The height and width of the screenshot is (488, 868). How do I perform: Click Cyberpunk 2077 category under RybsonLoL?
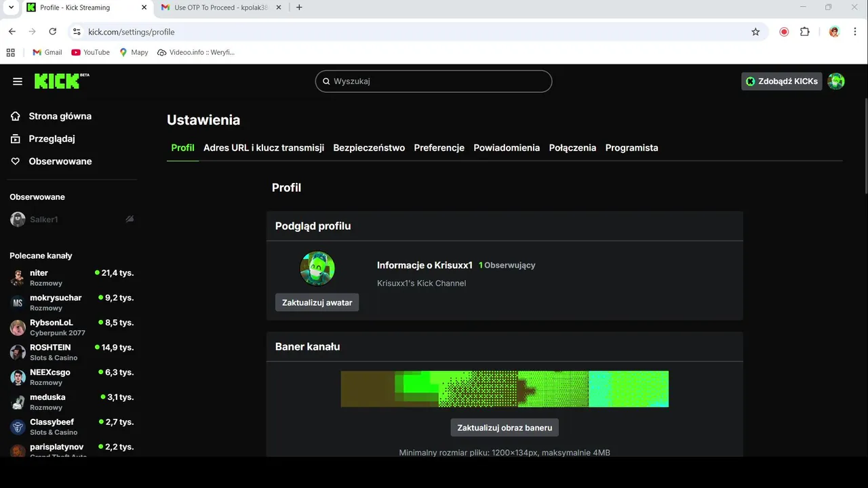(x=58, y=333)
